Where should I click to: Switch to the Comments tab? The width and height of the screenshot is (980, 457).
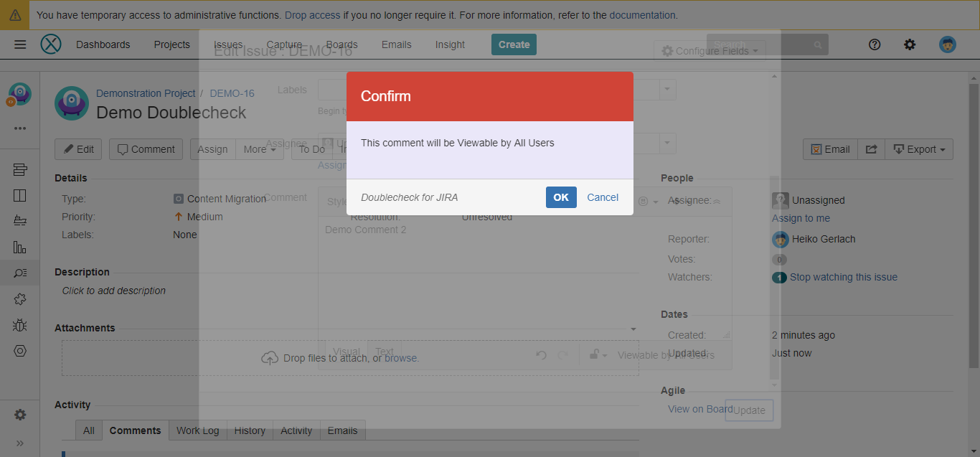coord(135,430)
